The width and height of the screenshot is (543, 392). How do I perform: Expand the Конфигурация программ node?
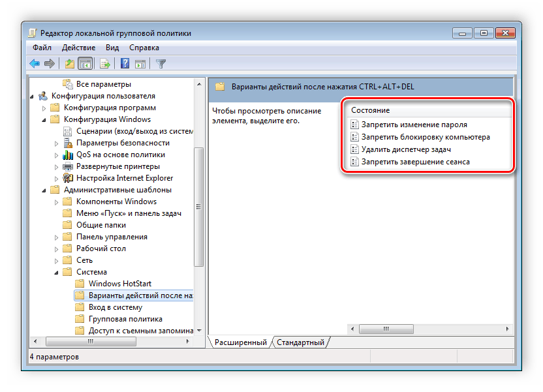pos(44,108)
